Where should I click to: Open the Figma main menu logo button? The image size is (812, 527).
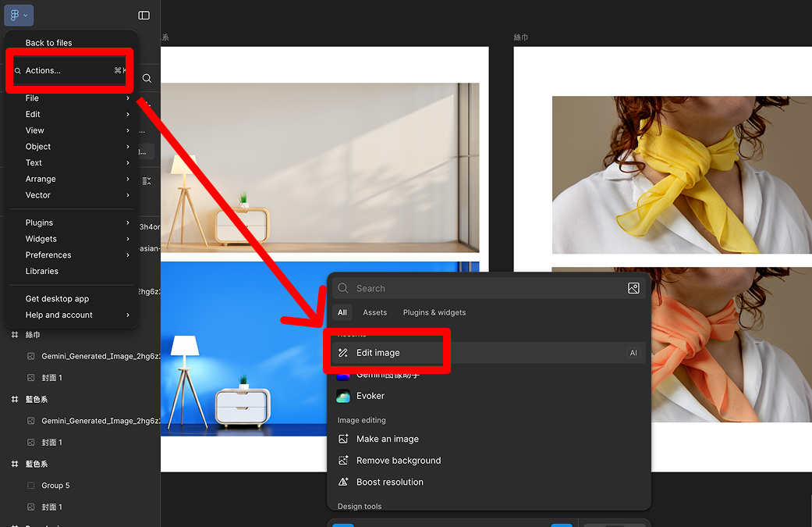pyautogui.click(x=19, y=15)
